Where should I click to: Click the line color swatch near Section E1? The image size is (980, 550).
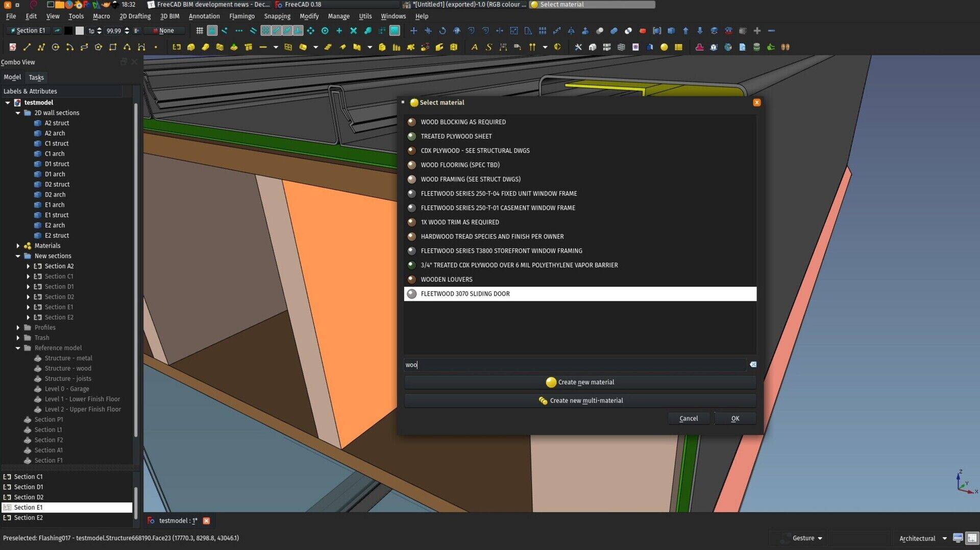(x=68, y=30)
